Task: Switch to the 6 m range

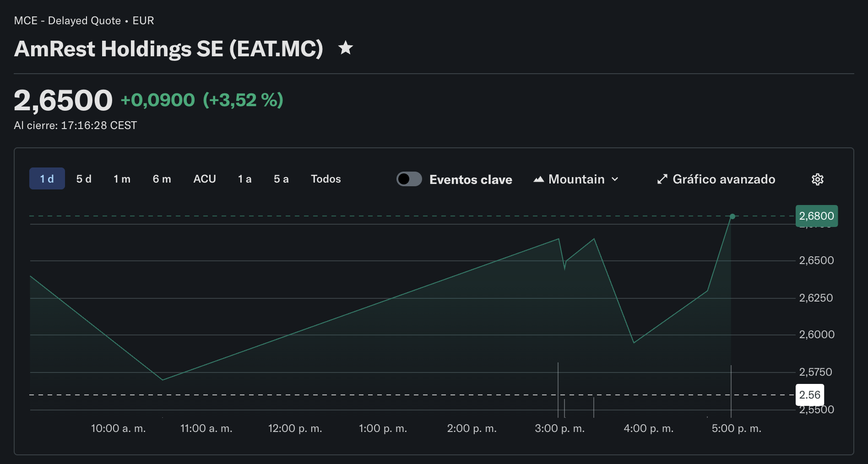Action: (162, 179)
